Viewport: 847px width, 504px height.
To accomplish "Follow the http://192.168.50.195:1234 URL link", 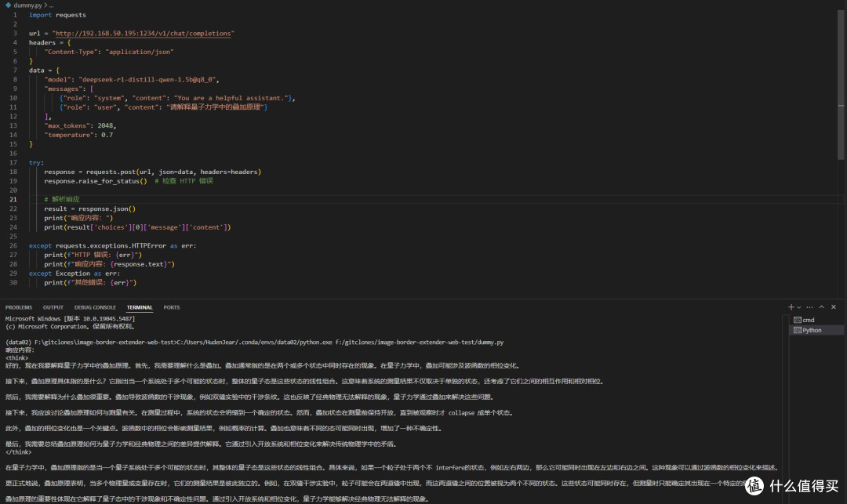I will [x=144, y=34].
